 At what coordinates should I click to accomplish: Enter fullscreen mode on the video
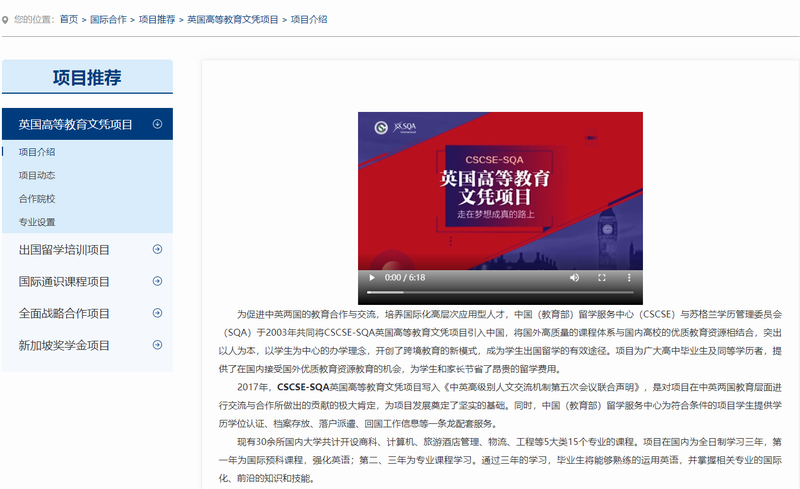602,277
